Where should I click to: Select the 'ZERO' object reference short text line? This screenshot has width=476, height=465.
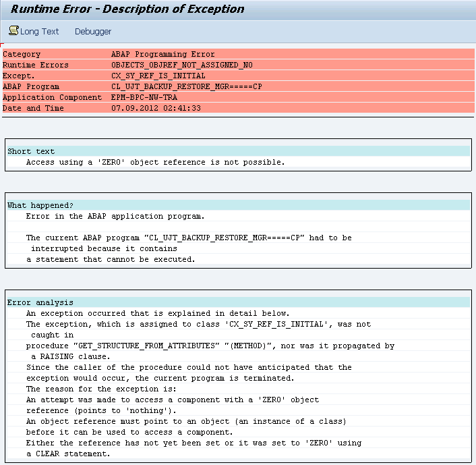[156, 162]
